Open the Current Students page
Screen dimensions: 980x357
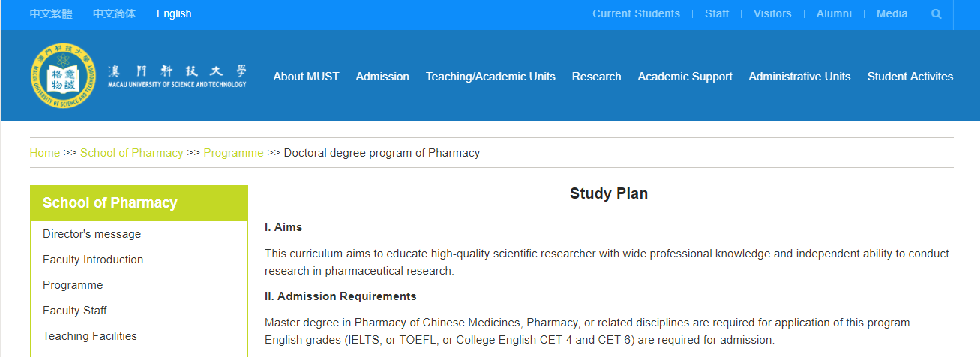tap(636, 13)
